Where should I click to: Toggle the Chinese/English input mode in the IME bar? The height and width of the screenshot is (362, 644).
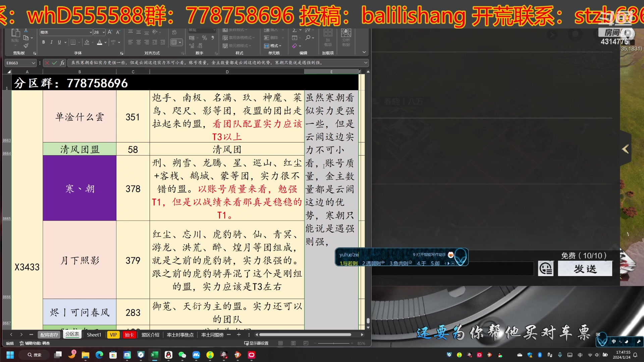pyautogui.click(x=613, y=342)
